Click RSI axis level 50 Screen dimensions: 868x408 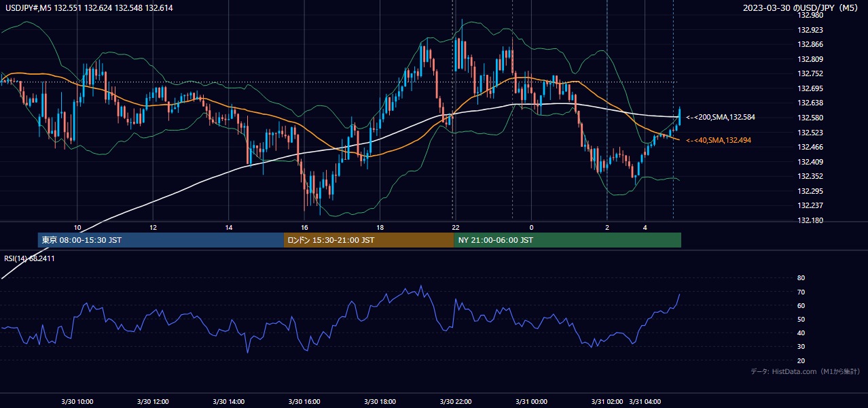point(801,319)
